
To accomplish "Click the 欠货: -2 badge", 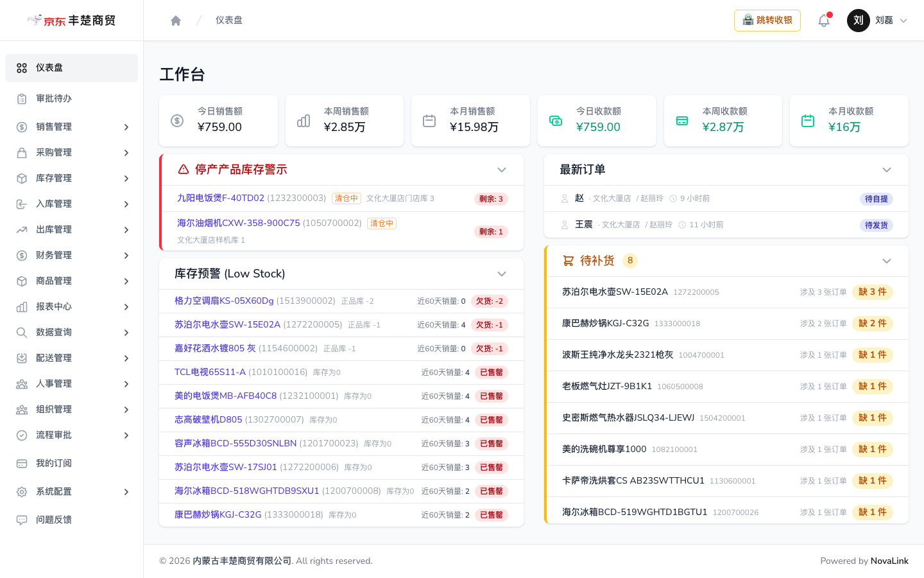I will [490, 301].
